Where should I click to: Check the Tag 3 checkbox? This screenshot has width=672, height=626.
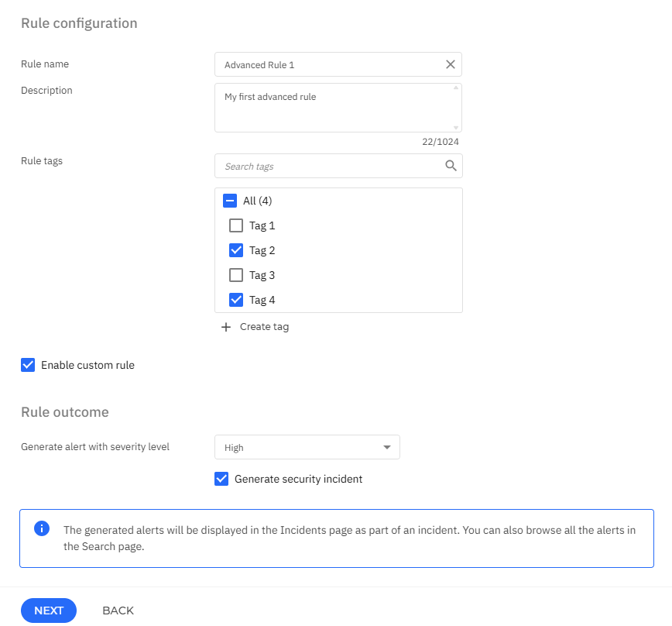(235, 275)
